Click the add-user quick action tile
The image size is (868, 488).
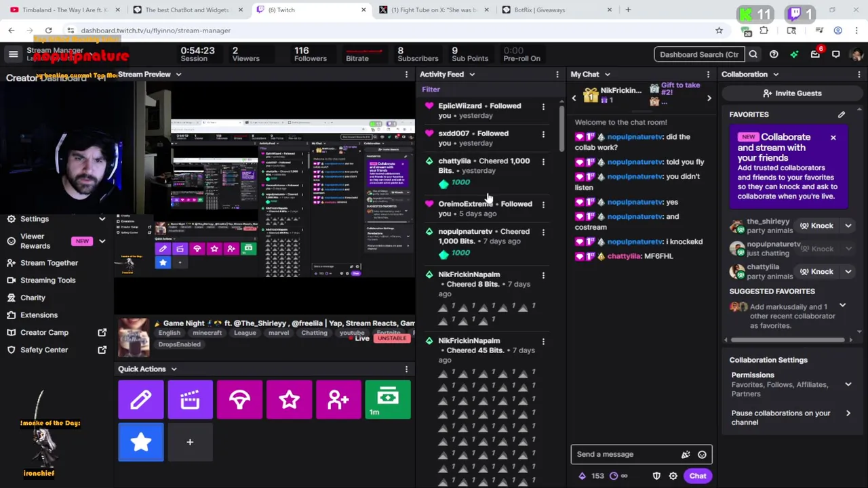tap(338, 400)
